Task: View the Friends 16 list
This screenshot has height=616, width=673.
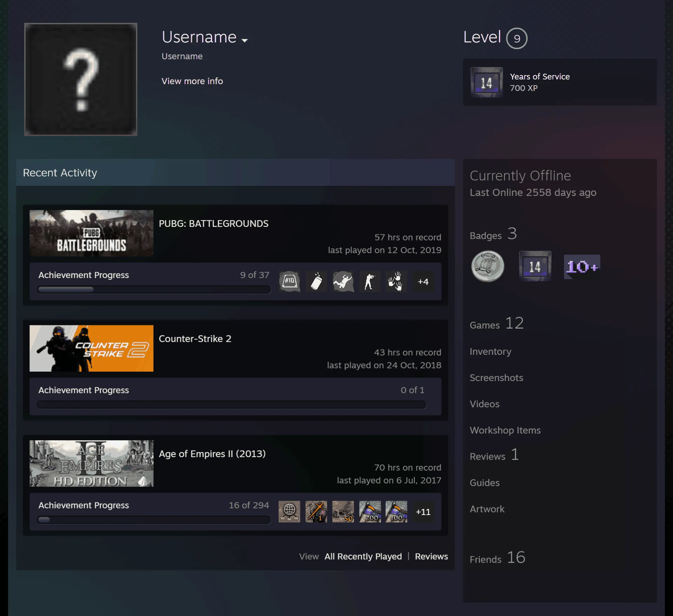Action: [497, 557]
